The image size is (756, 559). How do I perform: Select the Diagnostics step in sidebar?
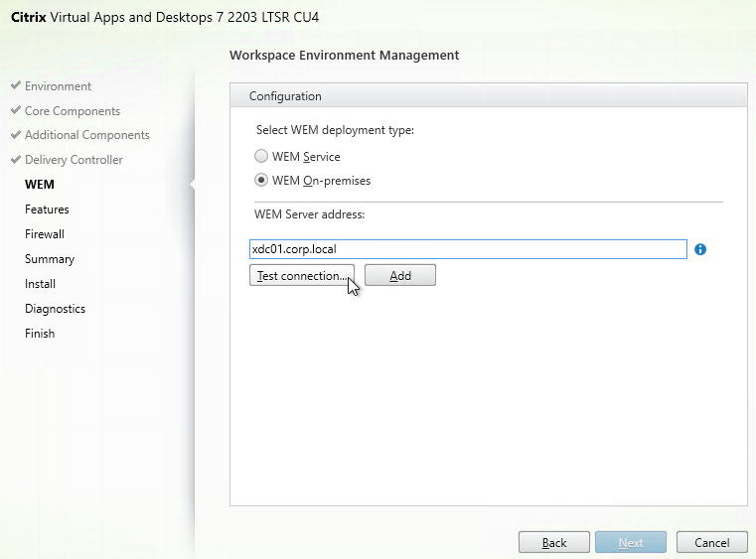pyautogui.click(x=55, y=309)
